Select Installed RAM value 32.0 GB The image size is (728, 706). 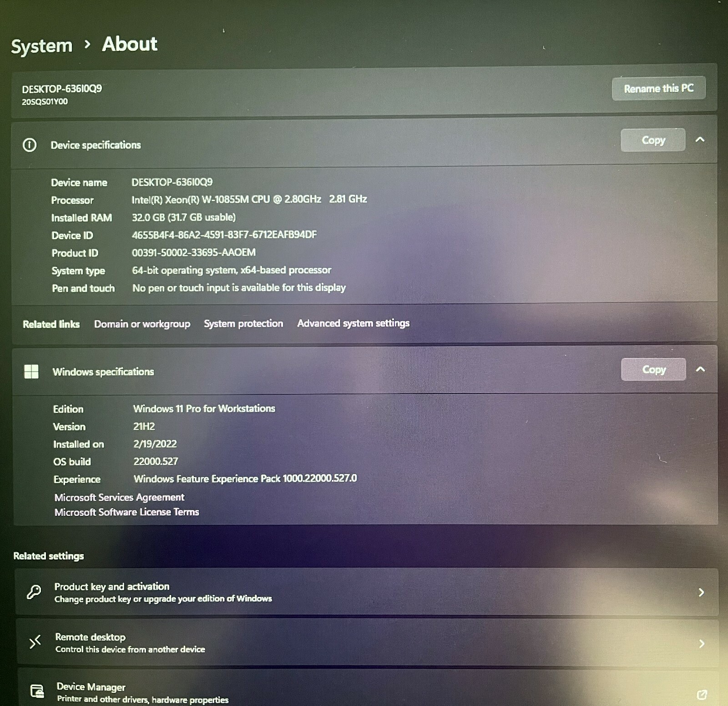pos(184,217)
